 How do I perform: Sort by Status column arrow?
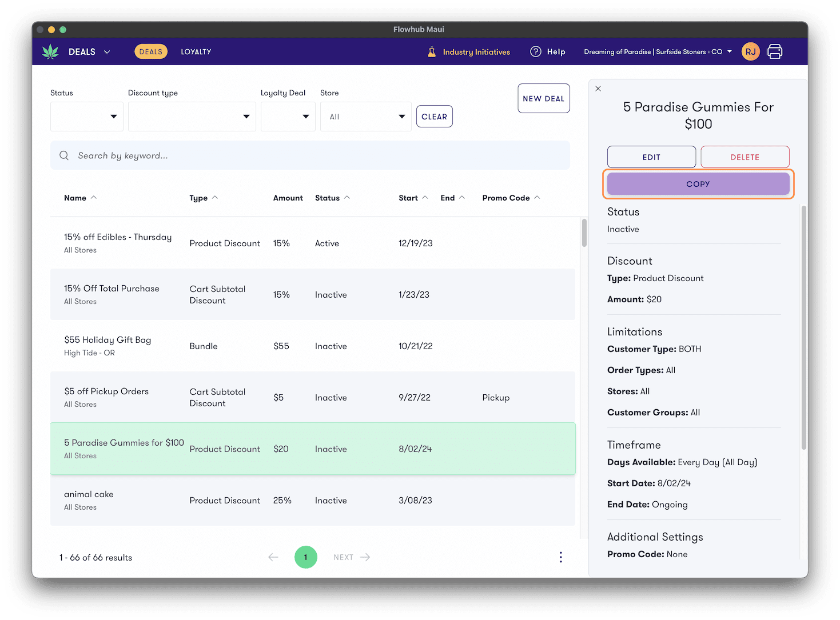tap(347, 198)
